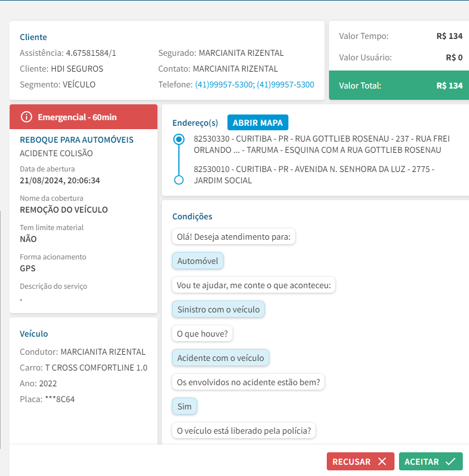This screenshot has width=469, height=476.
Task: Open the second Telefone number link
Action: (285, 85)
